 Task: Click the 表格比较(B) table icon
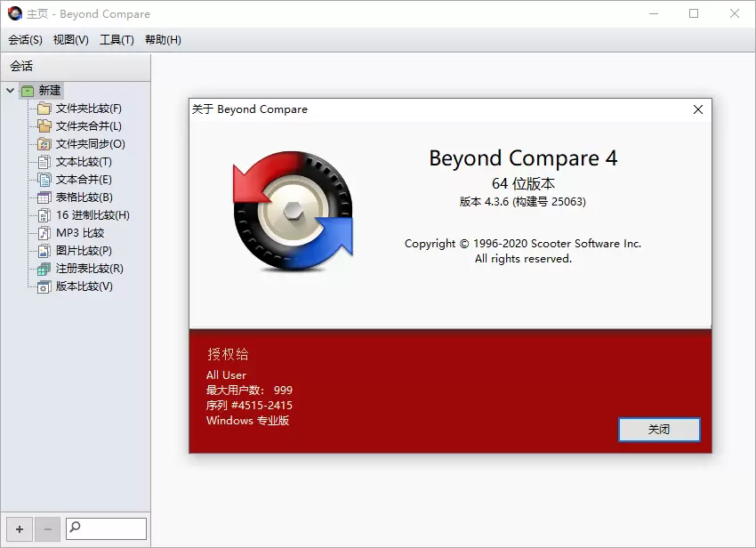44,197
